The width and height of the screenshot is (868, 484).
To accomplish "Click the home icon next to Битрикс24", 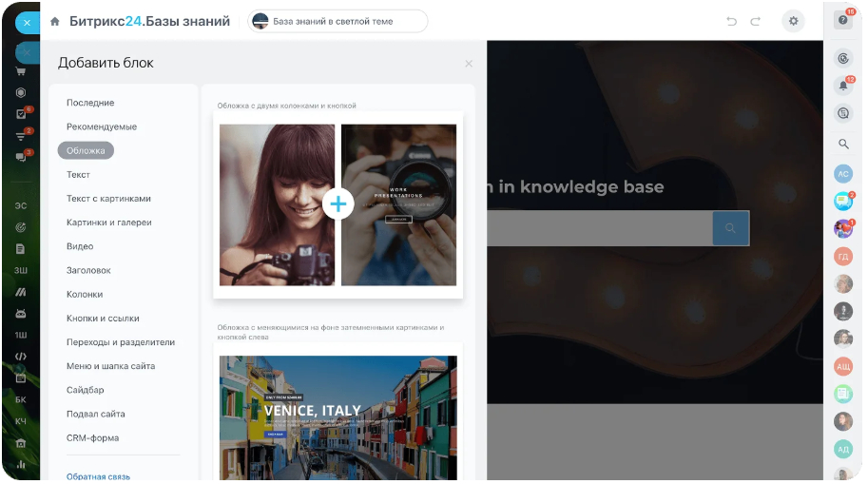I will tap(55, 22).
